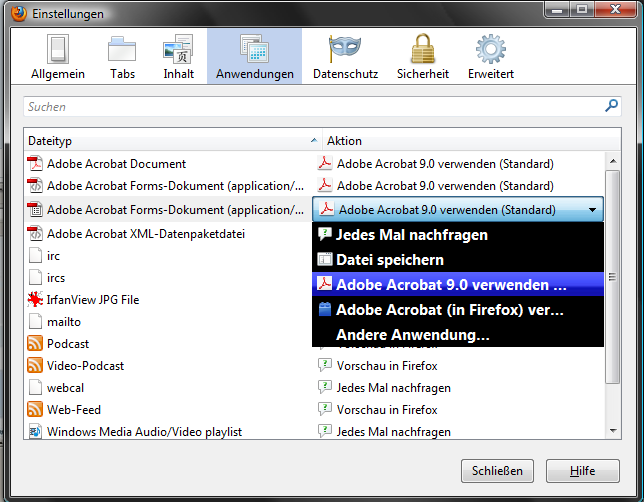Click the Adobe Acrobat XML-Datenpaketdatei file icon
The width and height of the screenshot is (644, 502).
(35, 234)
